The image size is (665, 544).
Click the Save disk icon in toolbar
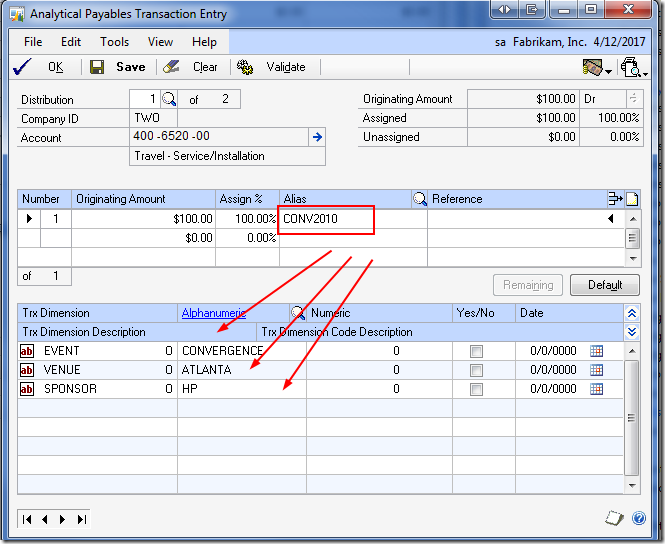point(97,67)
